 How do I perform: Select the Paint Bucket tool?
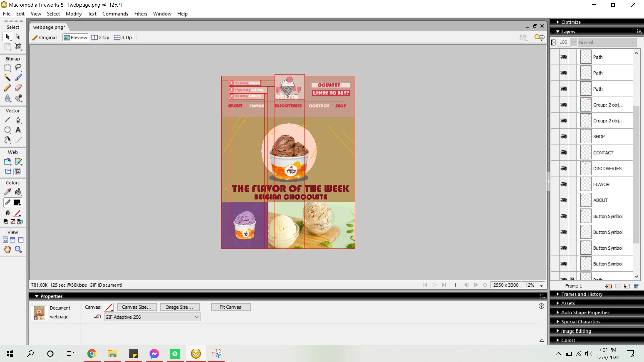tap(18, 192)
